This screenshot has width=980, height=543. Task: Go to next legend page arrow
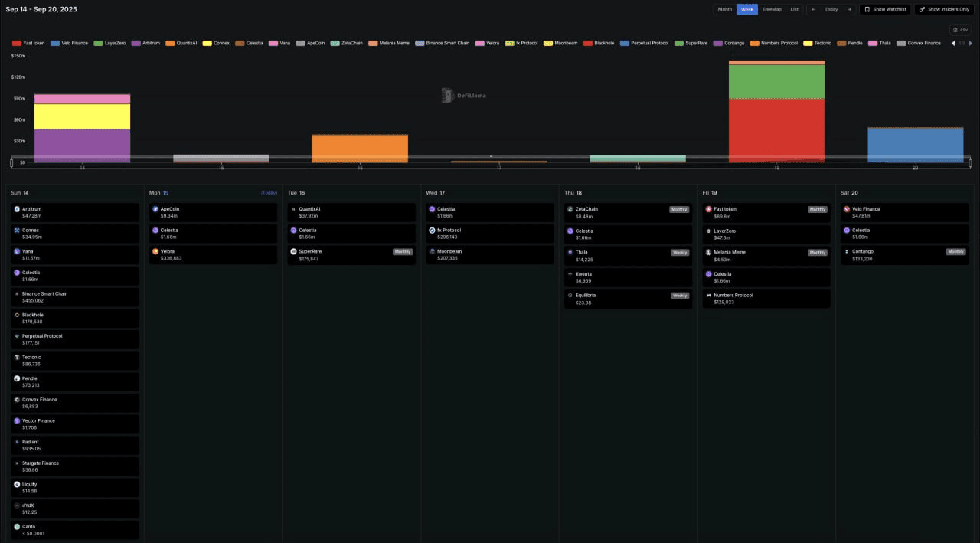tap(969, 43)
